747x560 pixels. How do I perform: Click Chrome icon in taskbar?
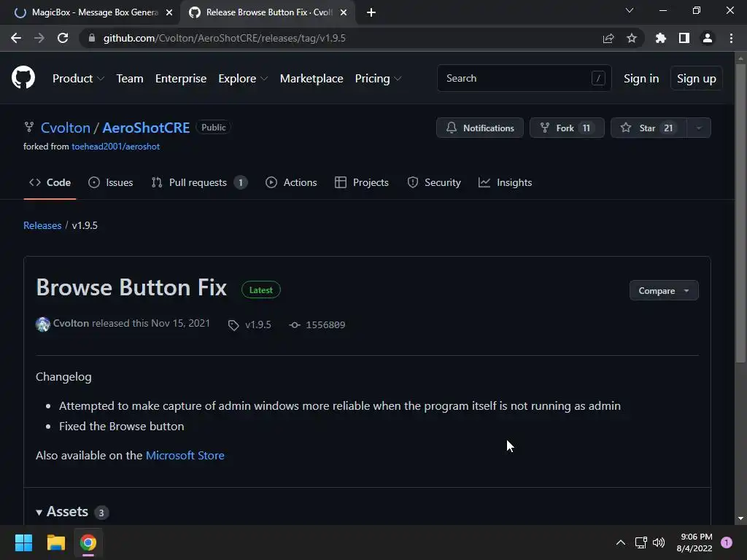click(88, 542)
